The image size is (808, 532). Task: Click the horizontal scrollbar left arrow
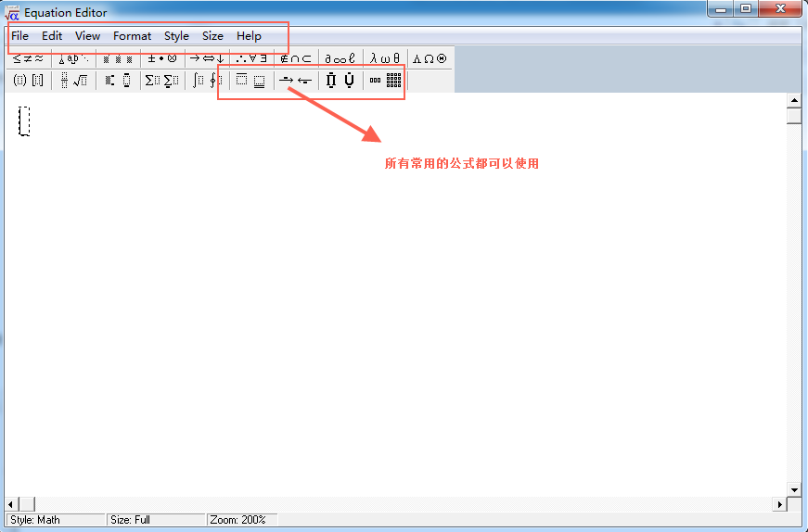[x=11, y=504]
